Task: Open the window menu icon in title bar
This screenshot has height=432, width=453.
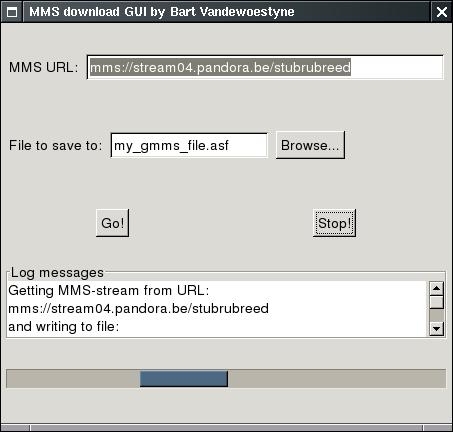Action: 12,12
